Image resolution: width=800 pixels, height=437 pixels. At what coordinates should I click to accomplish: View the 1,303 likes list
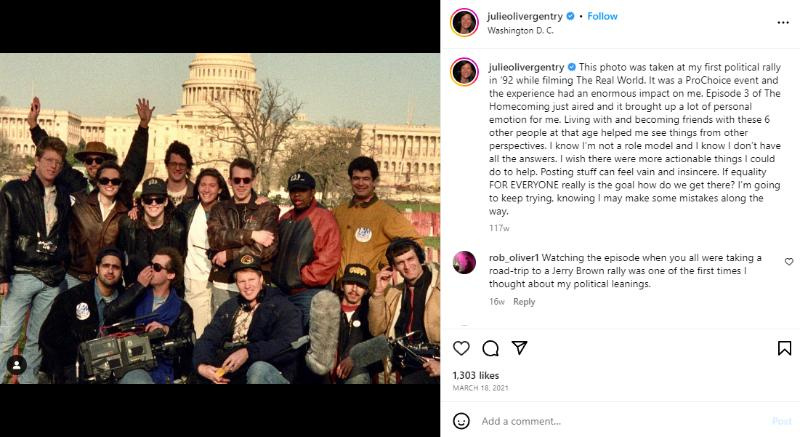(476, 375)
